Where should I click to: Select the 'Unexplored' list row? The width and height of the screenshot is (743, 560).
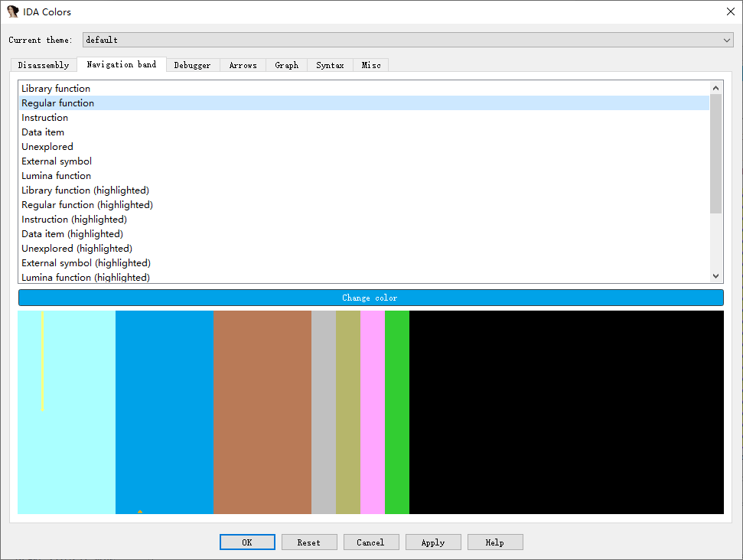pyautogui.click(x=364, y=146)
